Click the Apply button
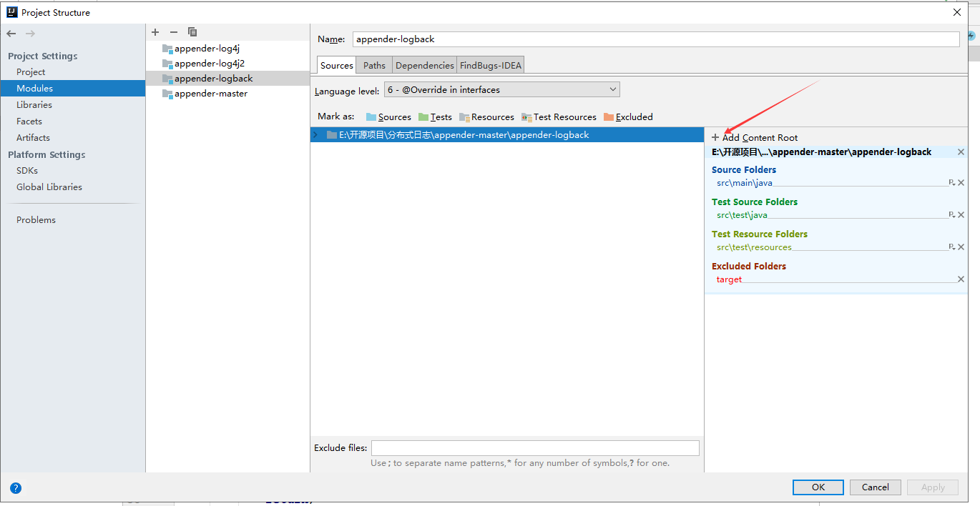This screenshot has width=980, height=506. (x=933, y=487)
